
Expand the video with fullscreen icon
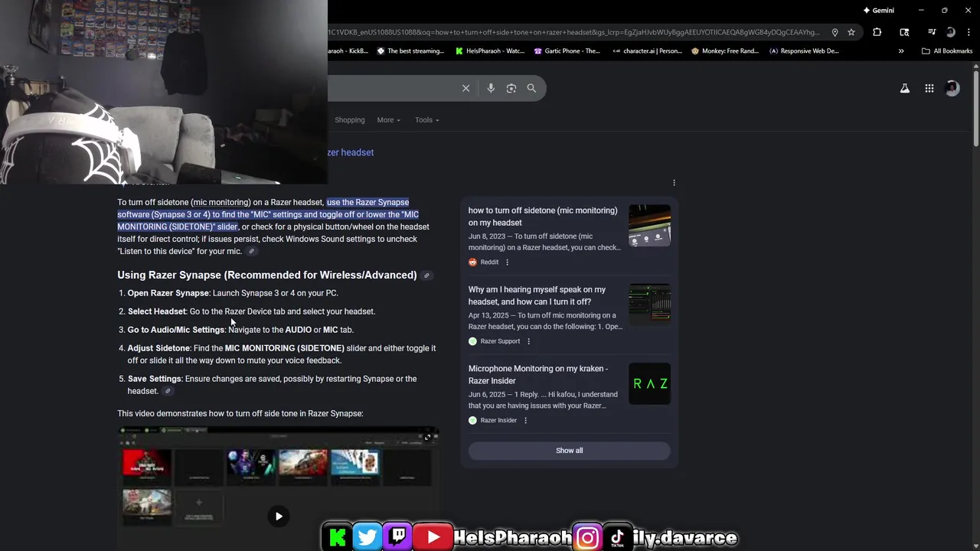point(427,437)
